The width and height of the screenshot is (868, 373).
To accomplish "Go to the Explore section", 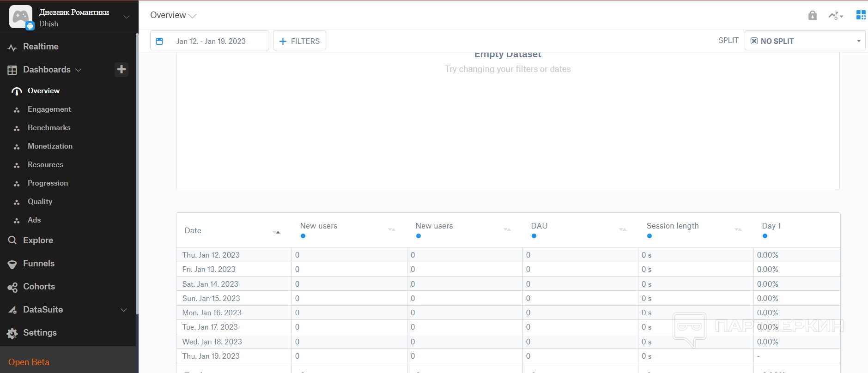I will [x=38, y=241].
